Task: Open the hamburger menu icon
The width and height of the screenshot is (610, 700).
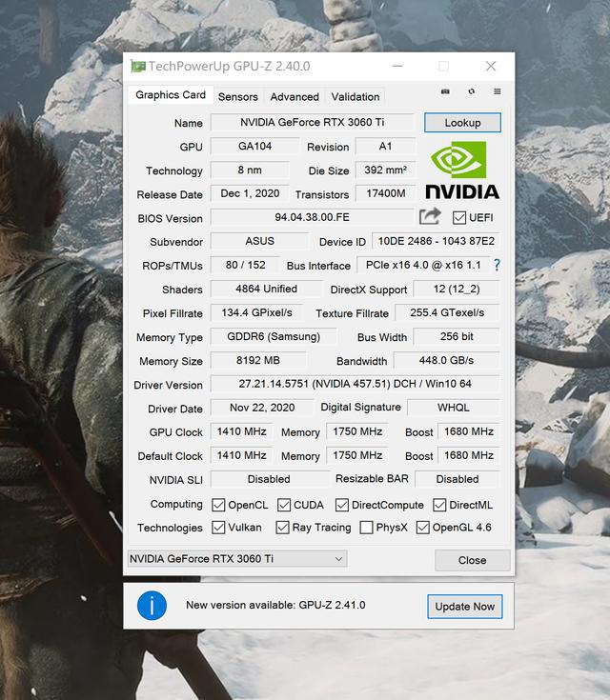Action: (498, 91)
